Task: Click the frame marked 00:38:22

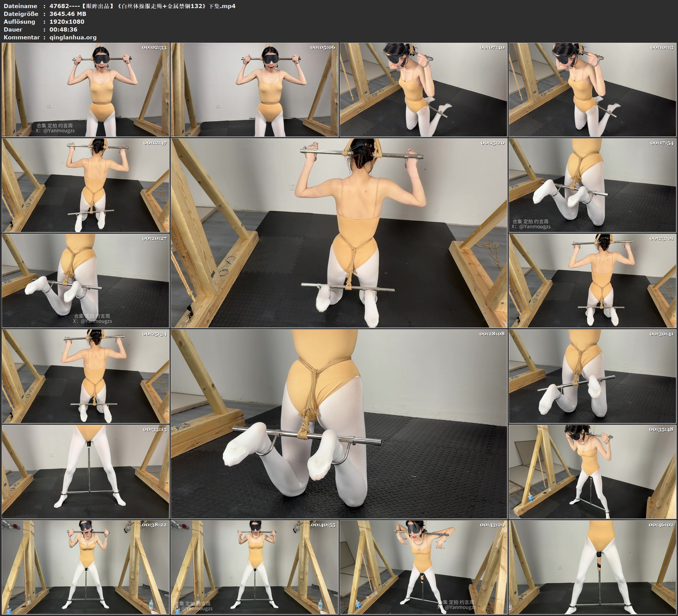Action: coord(85,567)
